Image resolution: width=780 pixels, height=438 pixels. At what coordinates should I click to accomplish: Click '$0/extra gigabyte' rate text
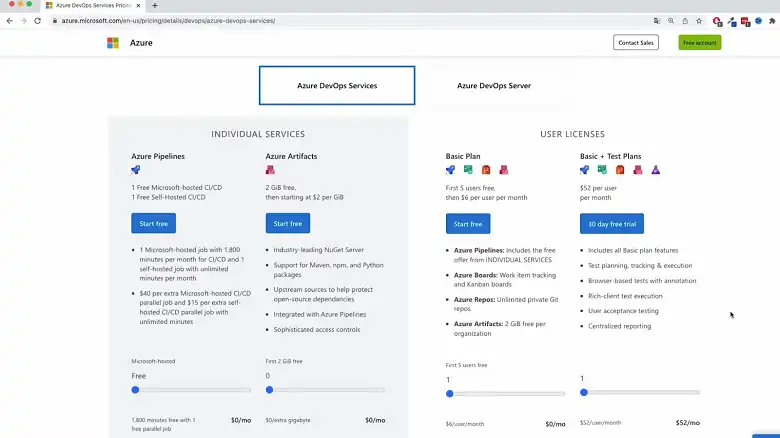pyautogui.click(x=288, y=420)
